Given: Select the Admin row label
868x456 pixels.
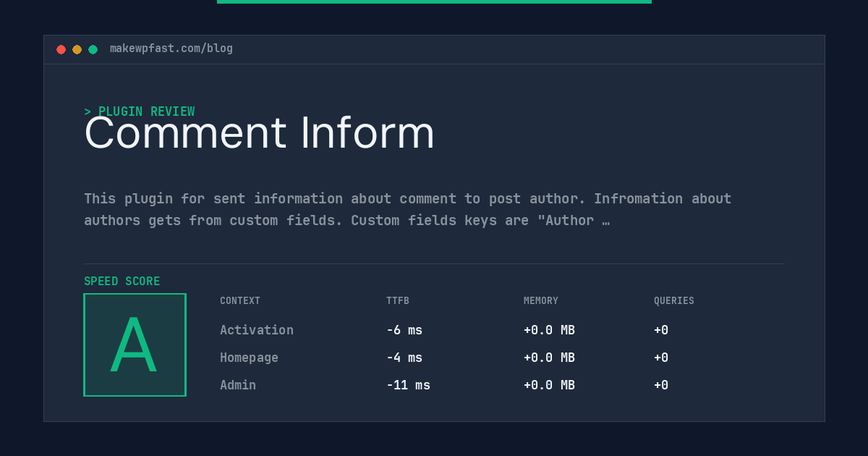Looking at the screenshot, I should [x=238, y=385].
